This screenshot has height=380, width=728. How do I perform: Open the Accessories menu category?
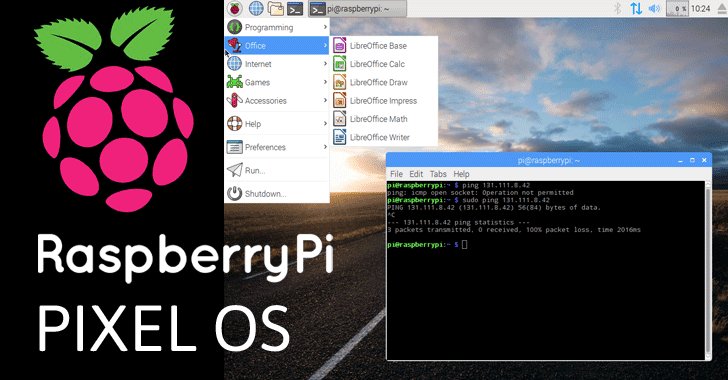pyautogui.click(x=277, y=100)
